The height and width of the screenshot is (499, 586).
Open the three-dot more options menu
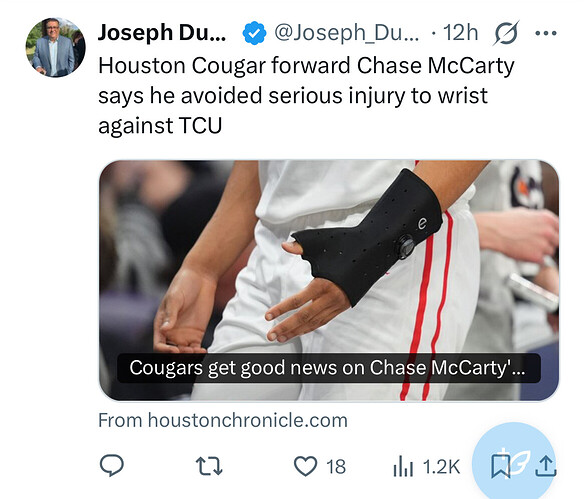tap(546, 33)
